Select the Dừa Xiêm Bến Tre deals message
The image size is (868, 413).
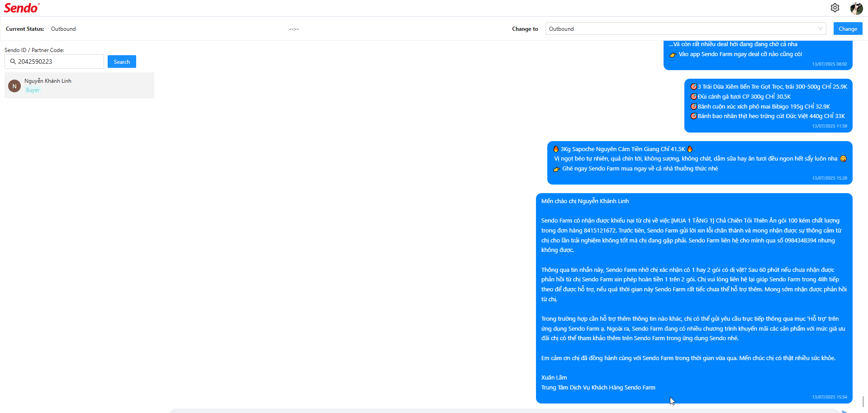tap(768, 105)
